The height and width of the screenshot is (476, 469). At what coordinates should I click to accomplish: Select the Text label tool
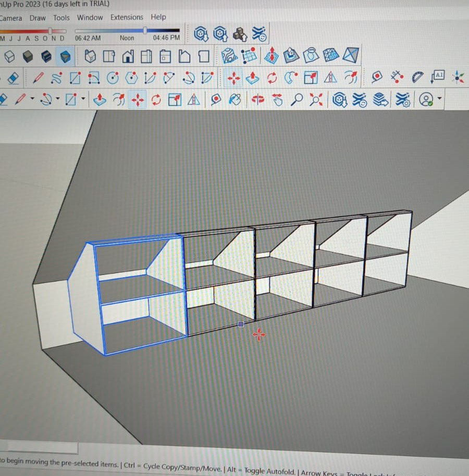pyautogui.click(x=437, y=77)
